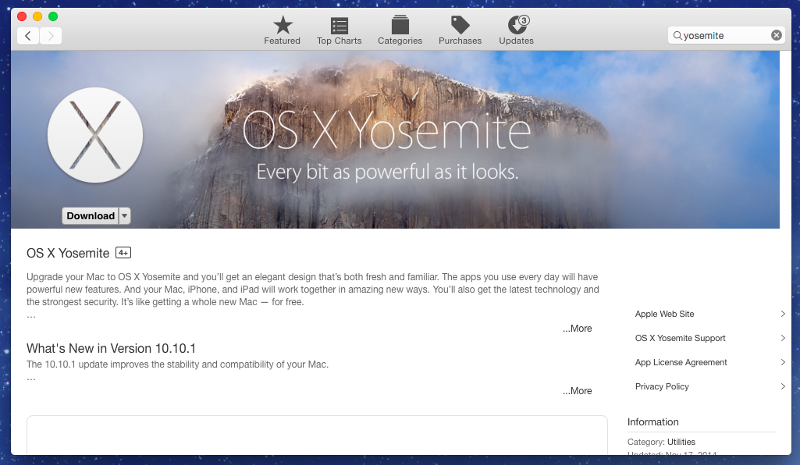The height and width of the screenshot is (465, 800).
Task: Go forward with the right arrow
Action: click(x=51, y=36)
